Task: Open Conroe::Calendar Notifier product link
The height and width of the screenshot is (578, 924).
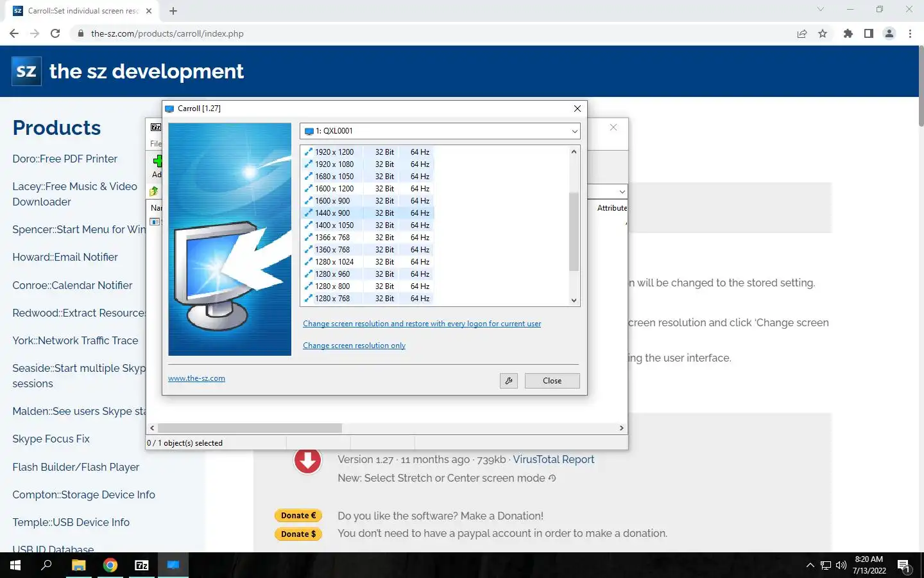Action: pos(73,285)
